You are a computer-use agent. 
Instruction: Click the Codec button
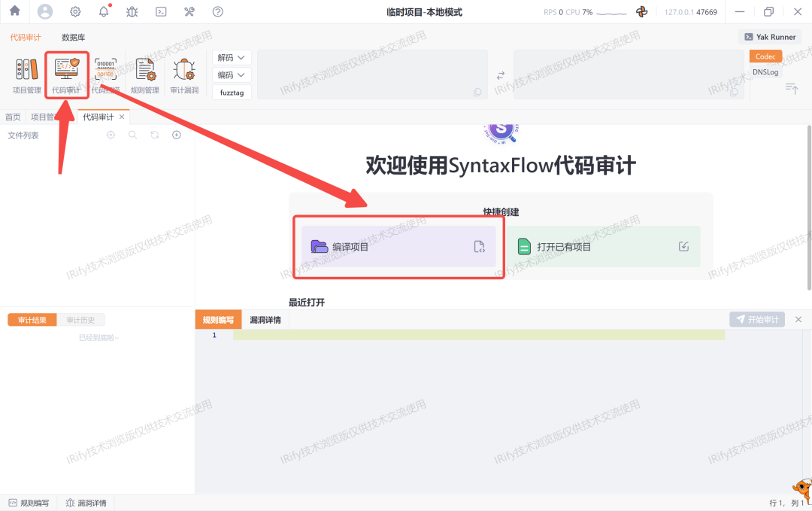(x=765, y=56)
